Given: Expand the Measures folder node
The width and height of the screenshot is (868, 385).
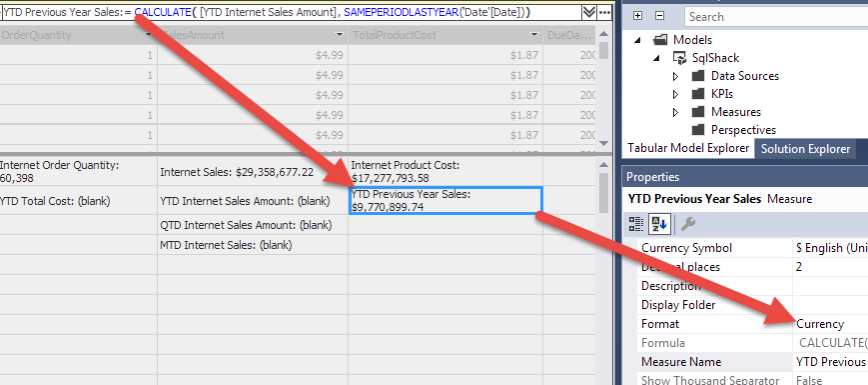Looking at the screenshot, I should 675,112.
